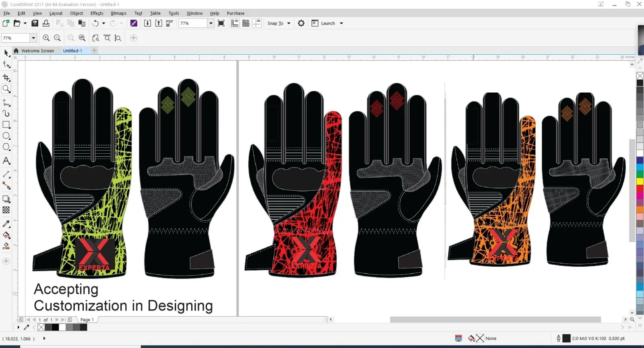
Task: Select the Smart Fill tool
Action: pyautogui.click(x=6, y=246)
